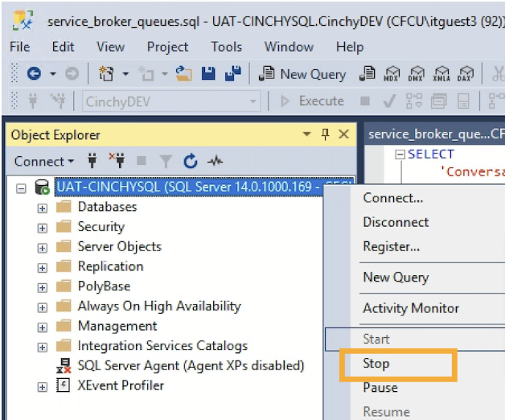This screenshot has width=505, height=420.
Task: Expand the Server Objects folder node
Action: (x=42, y=248)
